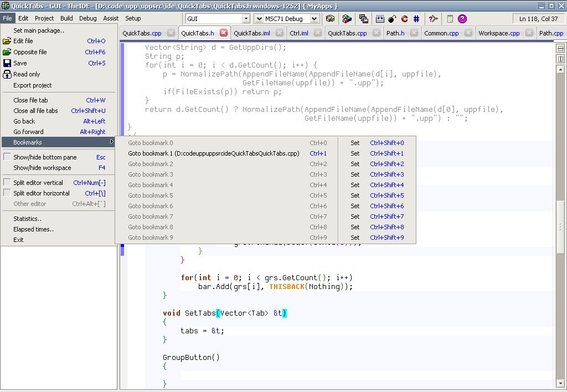Select Goto bookmark 1 menu item
The height and width of the screenshot is (392, 567).
click(x=213, y=153)
